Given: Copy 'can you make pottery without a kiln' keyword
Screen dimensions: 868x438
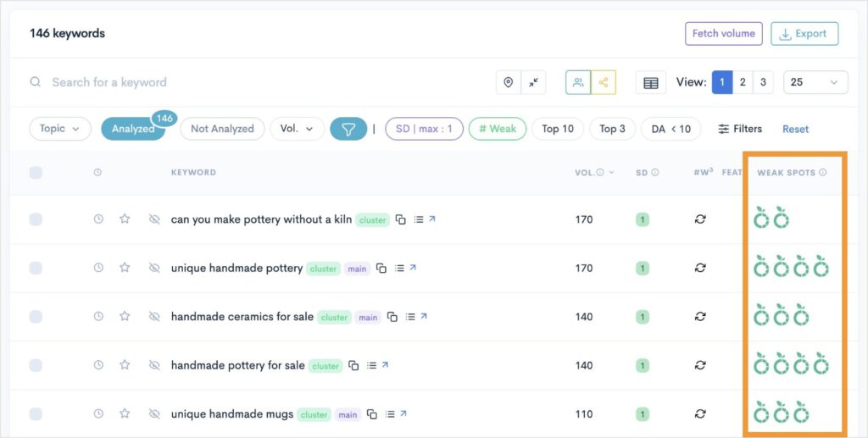Looking at the screenshot, I should [401, 219].
